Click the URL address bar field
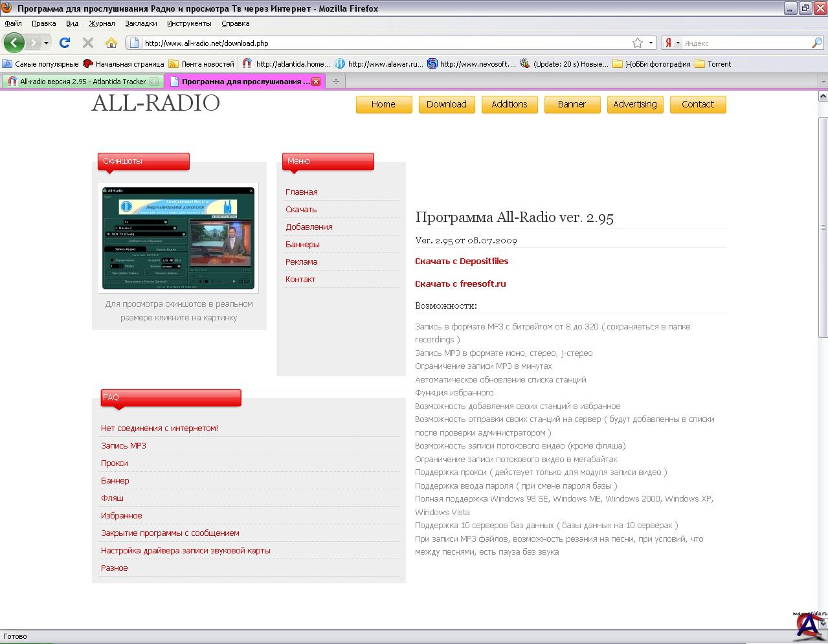The width and height of the screenshot is (828, 644). point(382,43)
